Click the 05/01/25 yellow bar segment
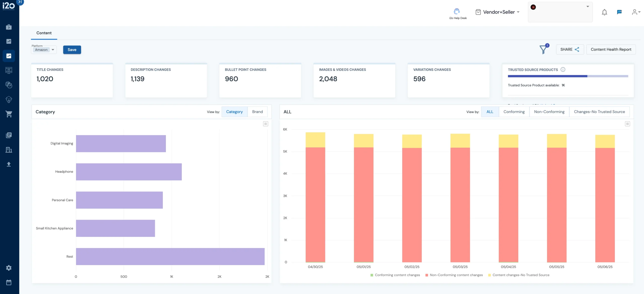644x294 pixels. point(364,141)
